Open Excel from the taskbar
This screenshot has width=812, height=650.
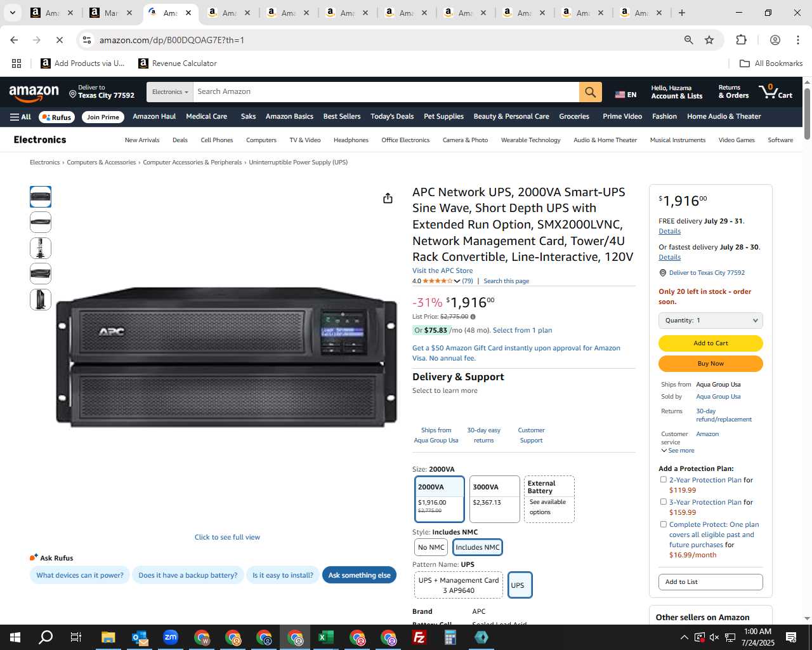(x=325, y=637)
